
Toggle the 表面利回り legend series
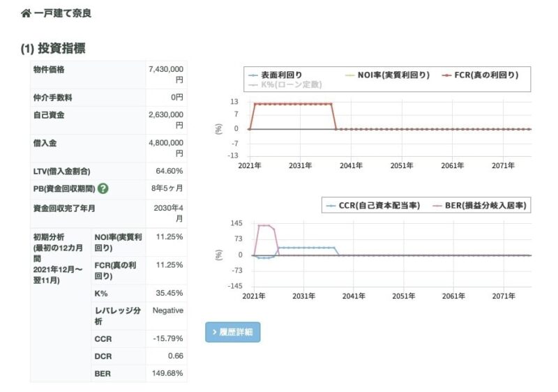[x=276, y=75]
